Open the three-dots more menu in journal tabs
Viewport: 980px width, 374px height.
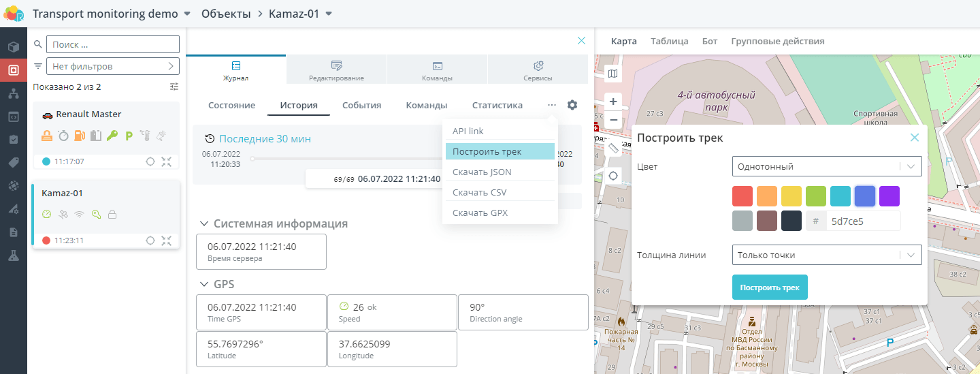(552, 105)
